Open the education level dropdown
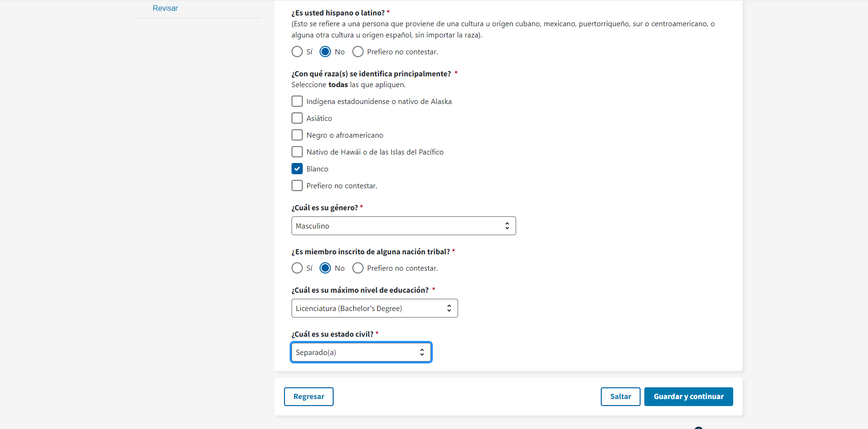 point(374,308)
